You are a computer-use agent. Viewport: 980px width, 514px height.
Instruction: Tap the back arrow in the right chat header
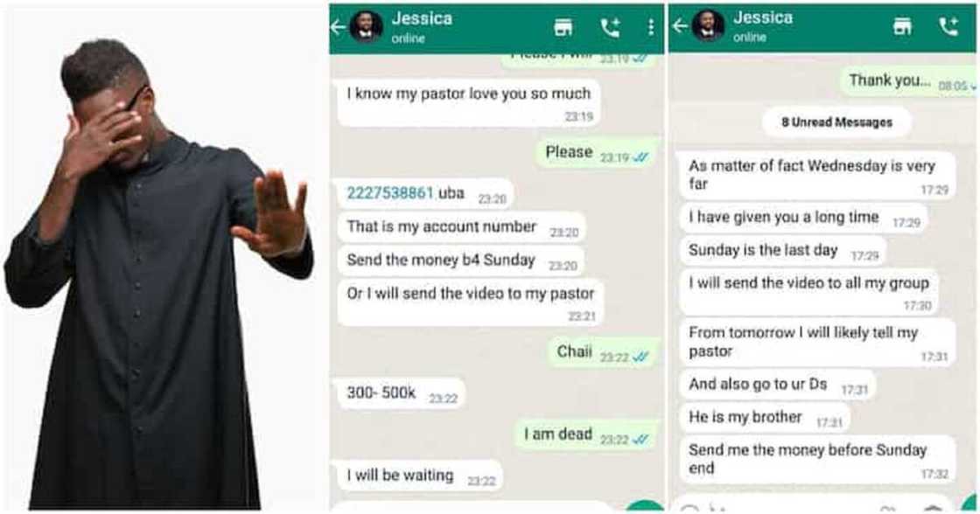680,25
